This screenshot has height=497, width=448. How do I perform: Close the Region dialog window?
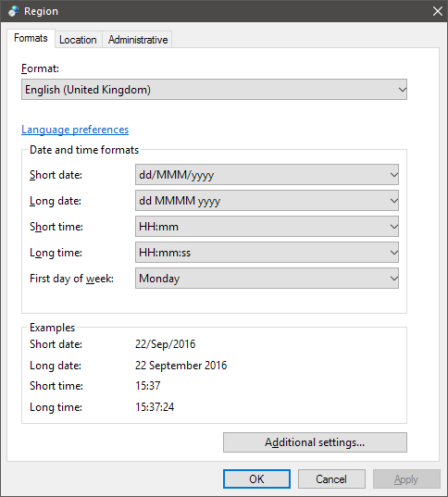click(x=438, y=11)
